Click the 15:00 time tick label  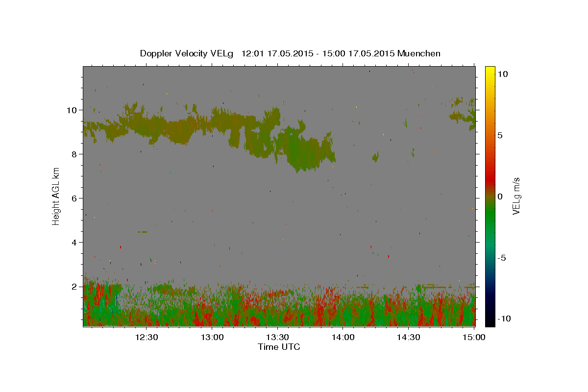(x=474, y=337)
